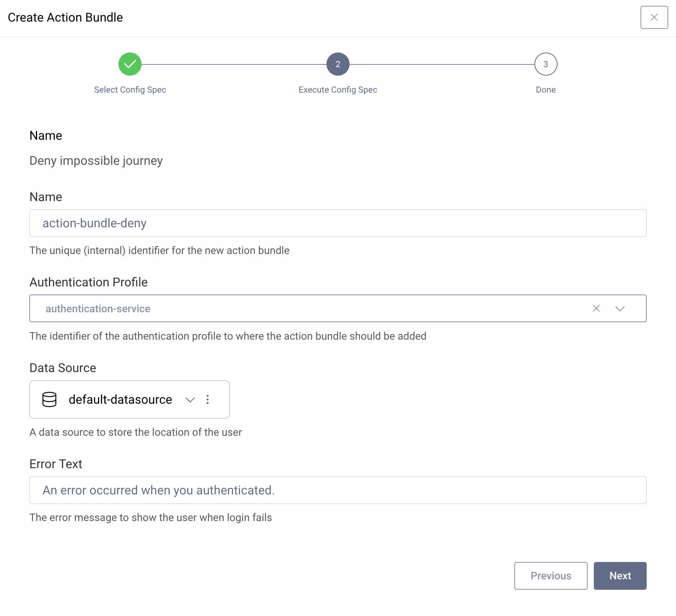Clear the authentication-service selection
Screen dimensions: 676x616
596,308
